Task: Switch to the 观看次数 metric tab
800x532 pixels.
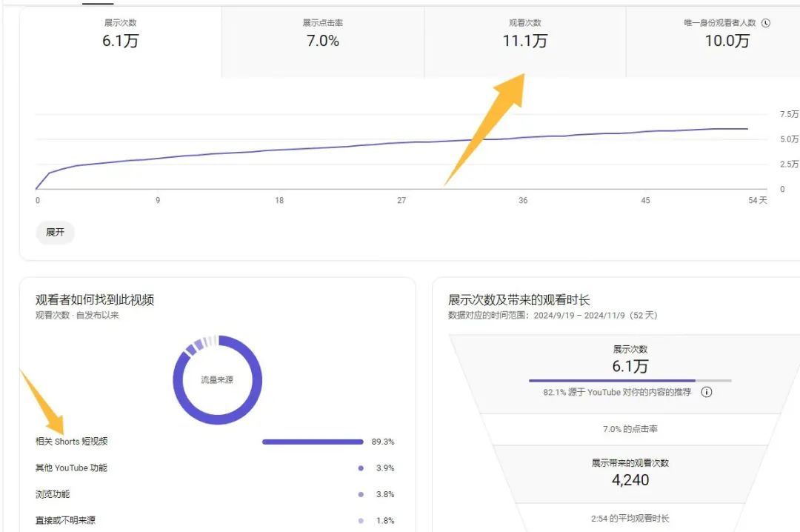Action: point(523,33)
